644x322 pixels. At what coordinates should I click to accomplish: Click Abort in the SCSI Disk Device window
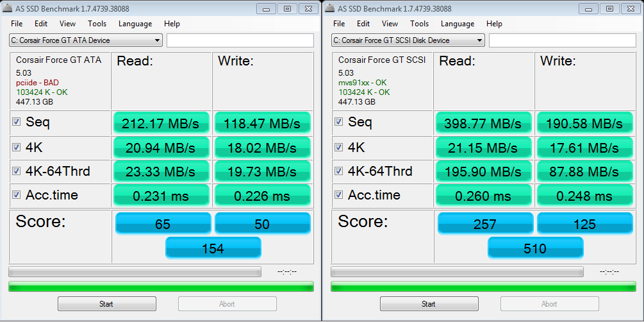click(550, 304)
